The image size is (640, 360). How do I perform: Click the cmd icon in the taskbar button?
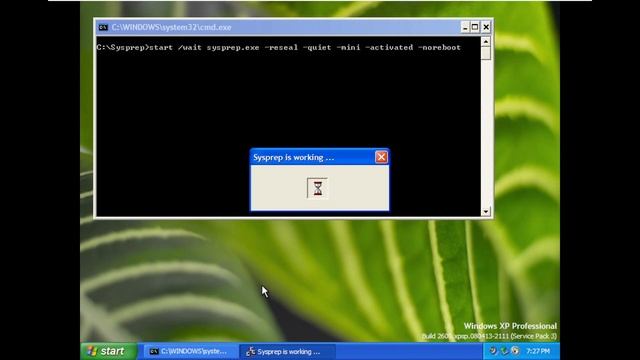pyautogui.click(x=154, y=351)
